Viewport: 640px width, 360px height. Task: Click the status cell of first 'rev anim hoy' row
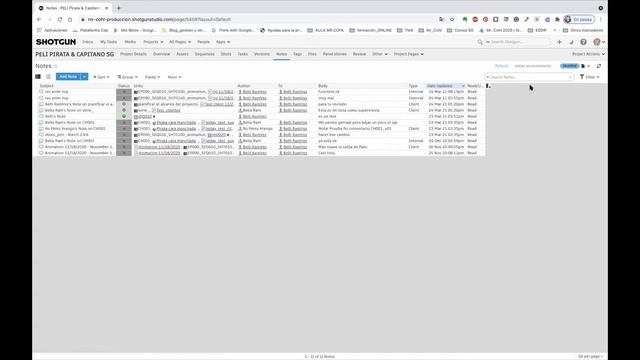click(x=124, y=92)
